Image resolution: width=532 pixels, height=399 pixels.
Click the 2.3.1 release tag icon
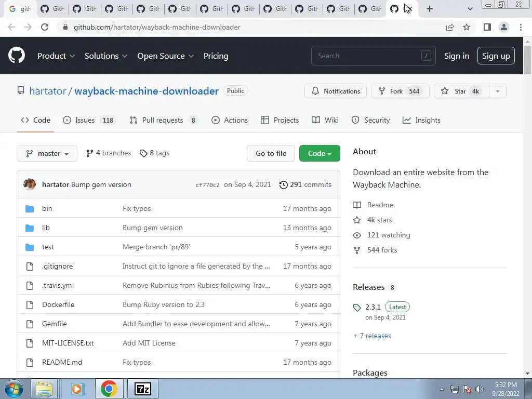[x=357, y=308]
